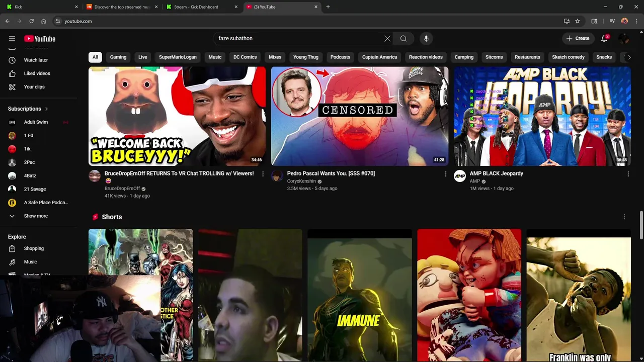644x362 pixels.
Task: Select the Young Thug filter chip
Action: pos(306,57)
